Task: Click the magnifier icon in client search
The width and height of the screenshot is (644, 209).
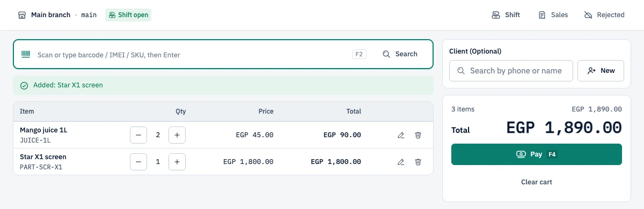Action: [460, 71]
